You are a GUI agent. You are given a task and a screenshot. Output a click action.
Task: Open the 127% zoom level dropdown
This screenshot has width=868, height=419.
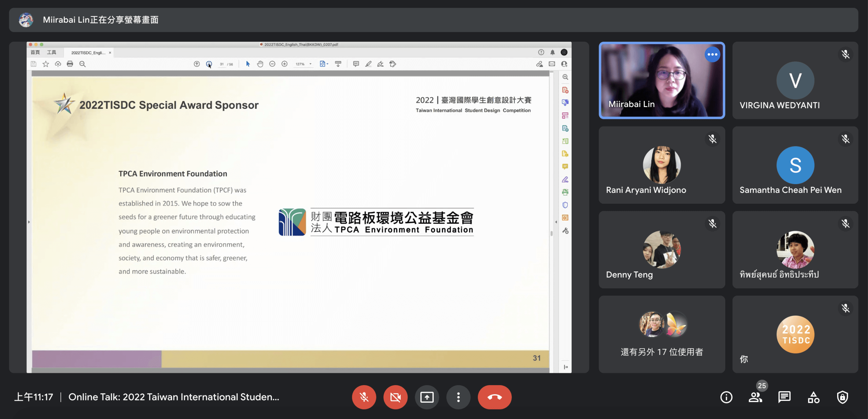pos(310,64)
